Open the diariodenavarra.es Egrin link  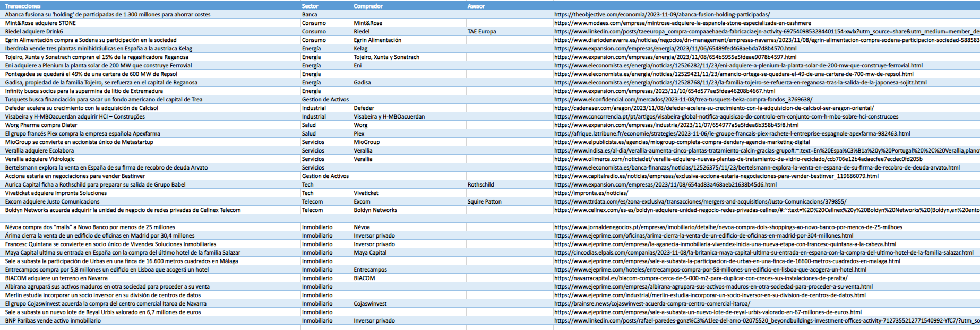tap(767, 40)
